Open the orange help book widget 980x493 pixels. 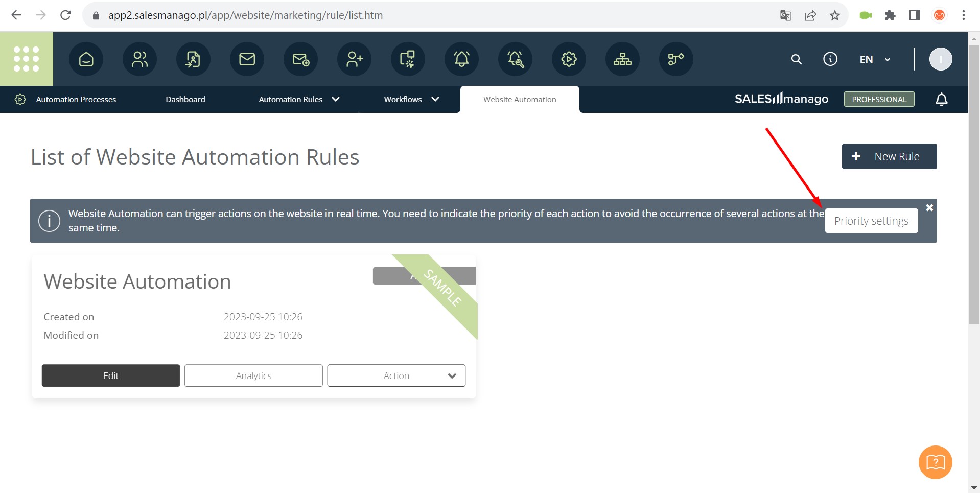click(x=935, y=462)
